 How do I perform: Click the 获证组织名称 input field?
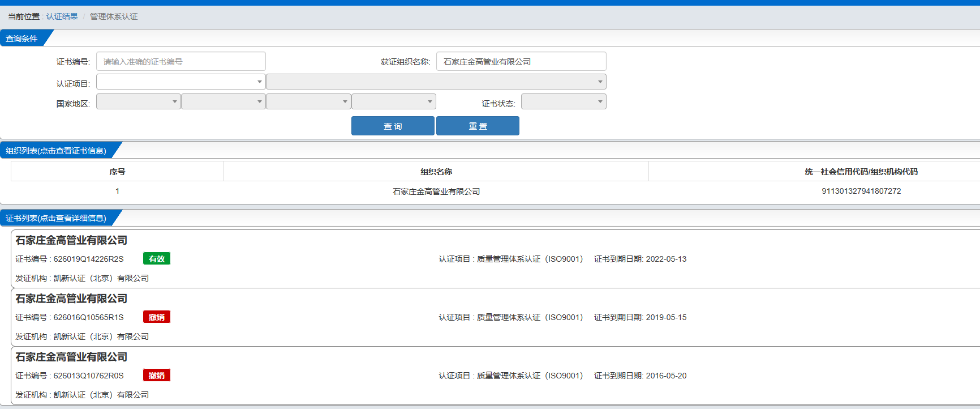(521, 61)
